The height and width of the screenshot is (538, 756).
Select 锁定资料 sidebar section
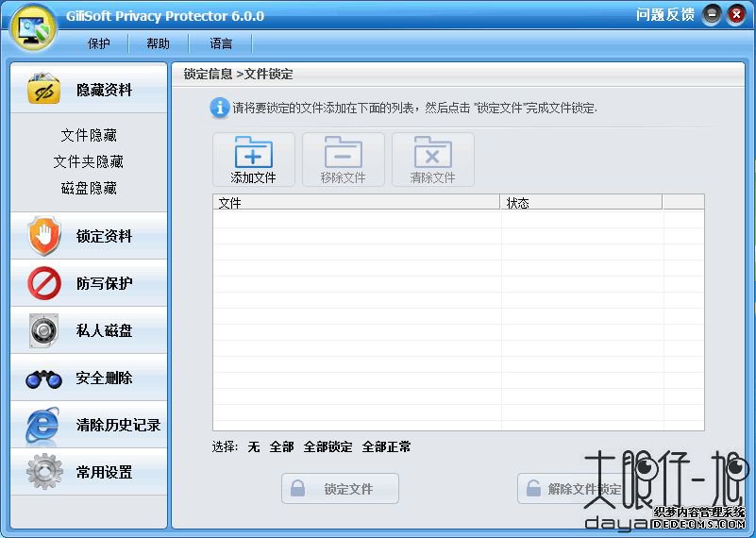(x=89, y=236)
